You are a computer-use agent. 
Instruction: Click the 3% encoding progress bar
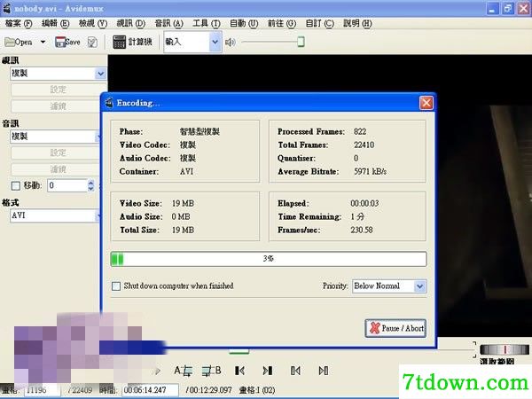(269, 259)
